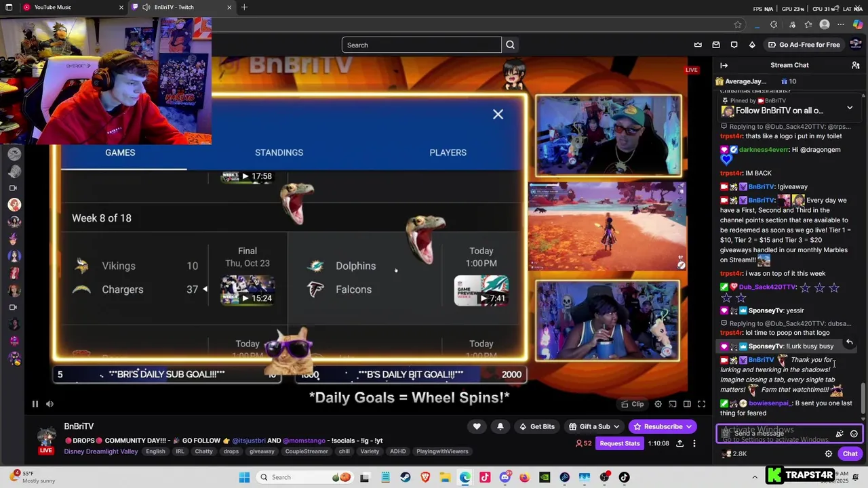Bookmark this page with the star icon

738,24
